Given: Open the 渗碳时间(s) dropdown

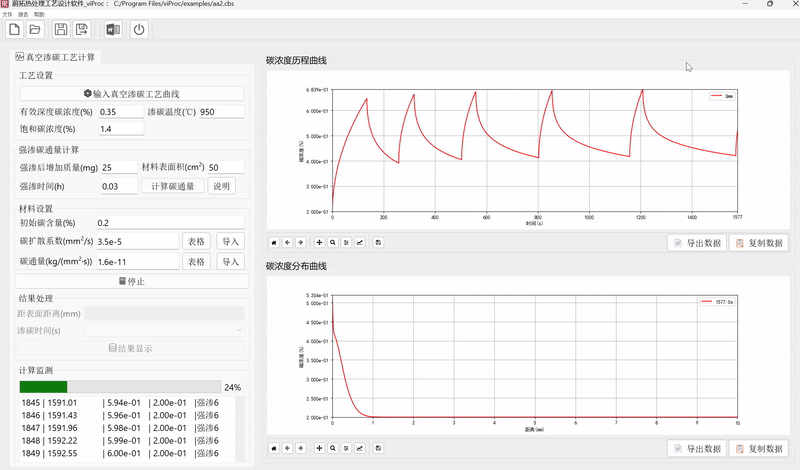Looking at the screenshot, I should coord(165,330).
